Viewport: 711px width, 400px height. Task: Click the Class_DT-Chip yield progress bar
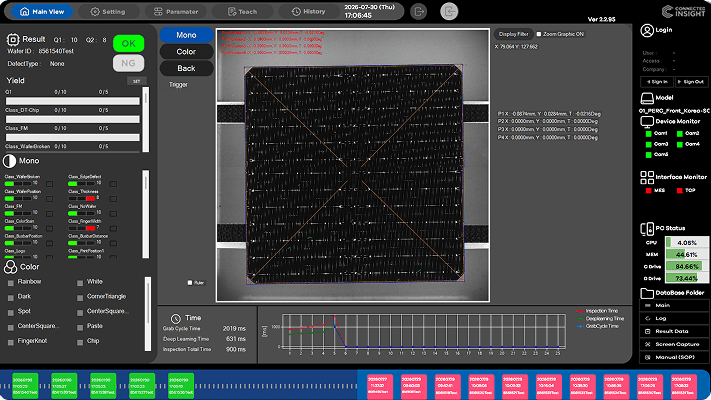click(73, 119)
